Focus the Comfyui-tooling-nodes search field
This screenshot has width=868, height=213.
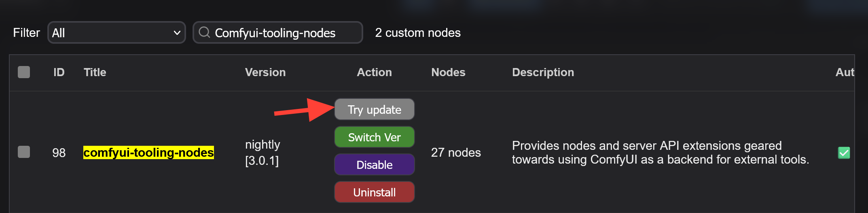[x=283, y=33]
